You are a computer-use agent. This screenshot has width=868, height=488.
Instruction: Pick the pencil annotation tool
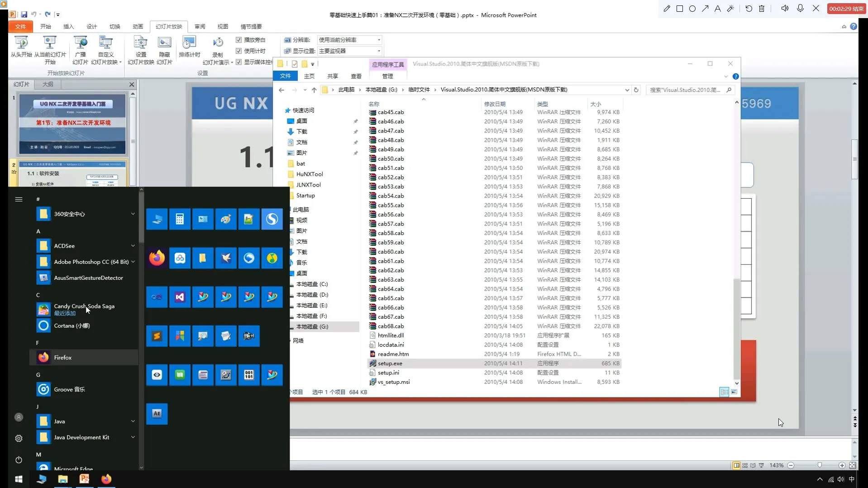coord(666,8)
